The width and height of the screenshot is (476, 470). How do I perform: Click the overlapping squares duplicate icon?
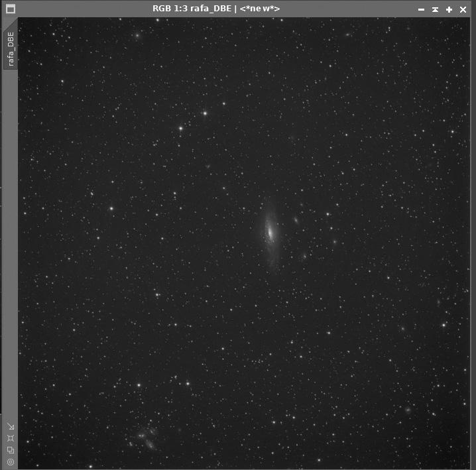[11, 450]
